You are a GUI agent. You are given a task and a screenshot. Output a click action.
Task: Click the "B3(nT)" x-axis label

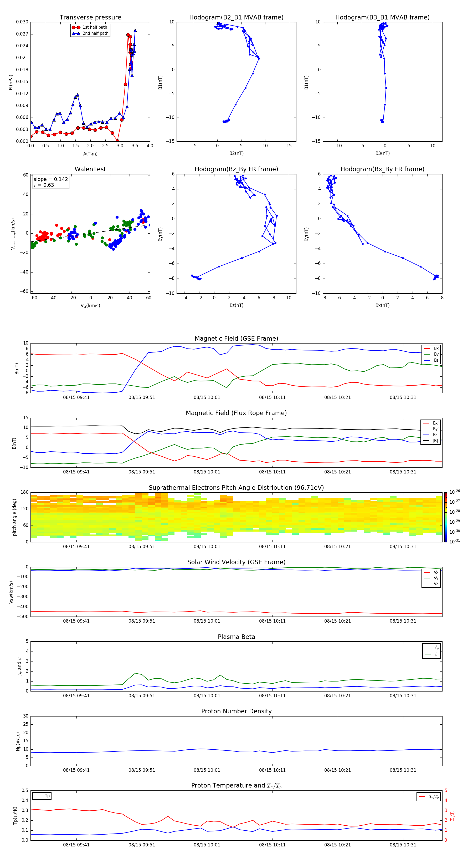[x=382, y=153]
